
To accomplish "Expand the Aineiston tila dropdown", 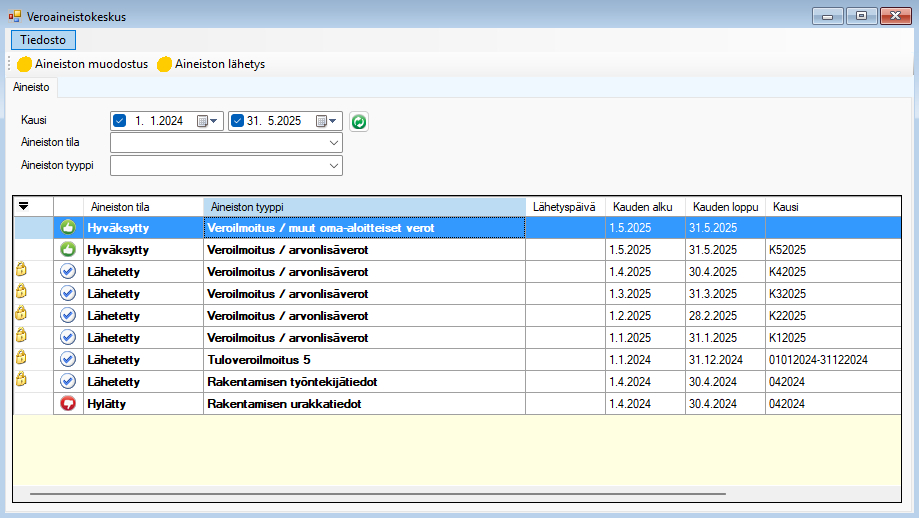I will (334, 143).
